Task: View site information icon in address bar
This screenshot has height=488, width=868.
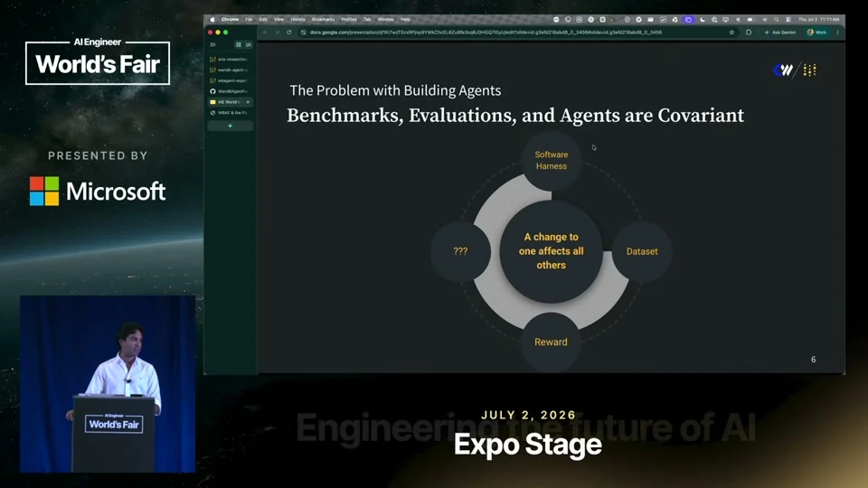Action: pyautogui.click(x=304, y=33)
